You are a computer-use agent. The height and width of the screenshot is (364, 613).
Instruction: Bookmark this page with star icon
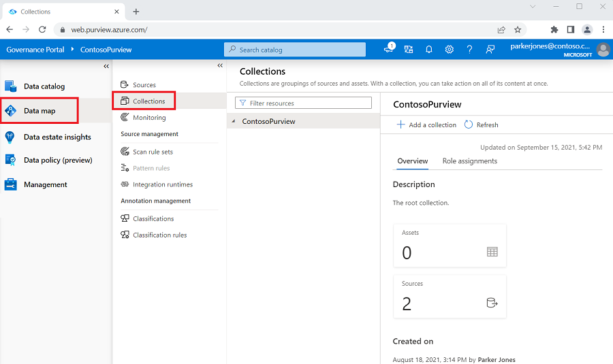[518, 30]
